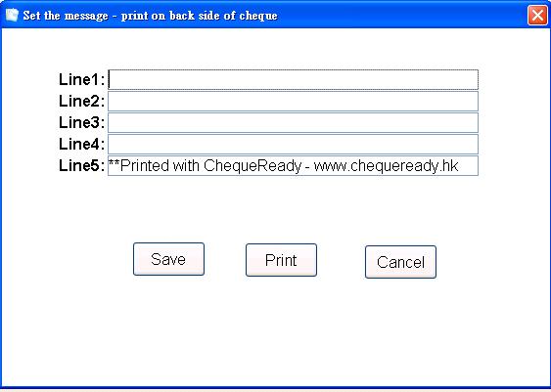551x392 pixels.
Task: Cancel the message dialog
Action: pos(400,262)
